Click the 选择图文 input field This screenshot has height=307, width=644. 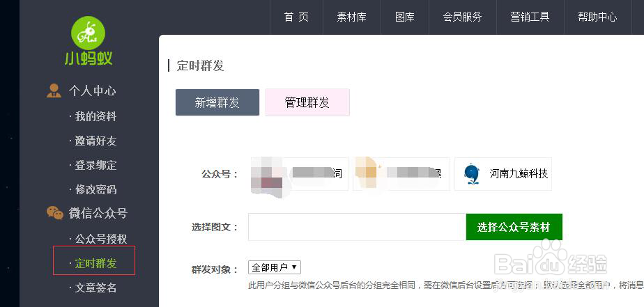click(357, 227)
